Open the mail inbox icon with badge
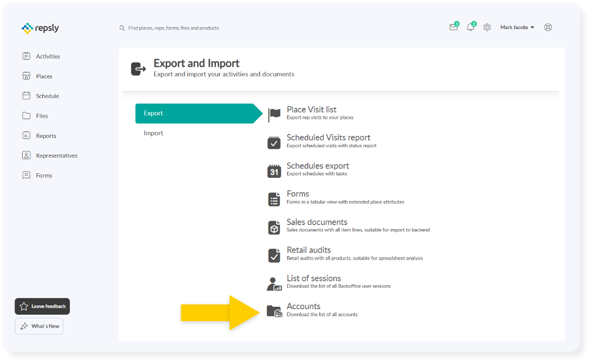The image size is (592, 364). coord(454,27)
